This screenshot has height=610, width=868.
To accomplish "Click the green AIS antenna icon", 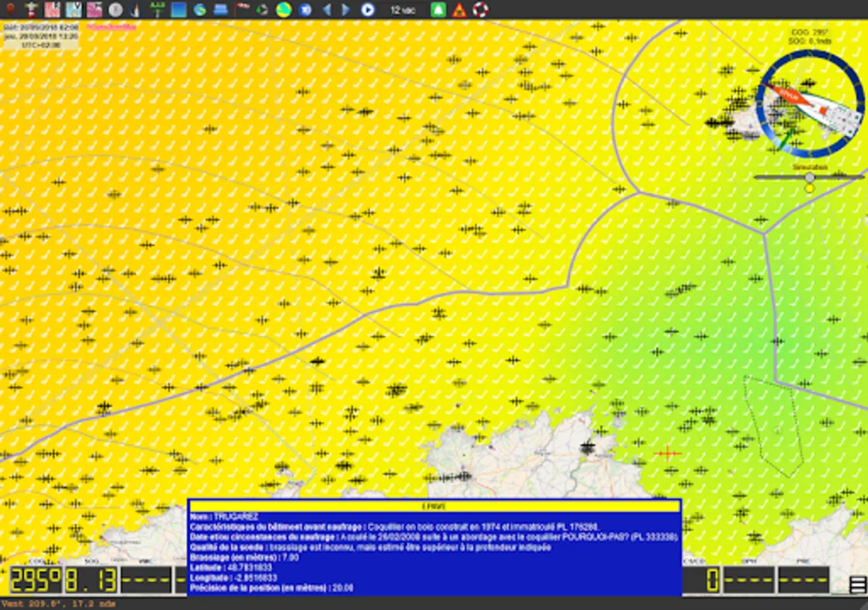I will tap(157, 9).
